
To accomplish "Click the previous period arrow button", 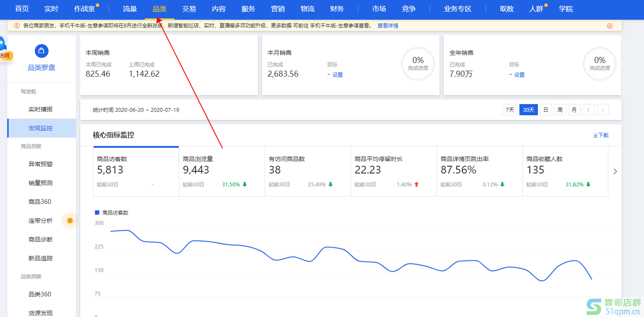I will [588, 110].
